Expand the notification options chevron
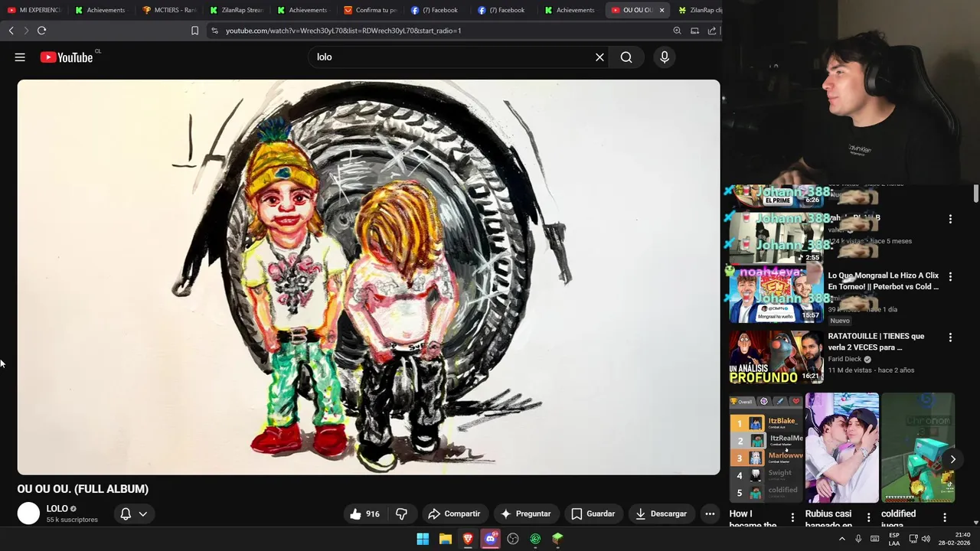 (x=142, y=514)
